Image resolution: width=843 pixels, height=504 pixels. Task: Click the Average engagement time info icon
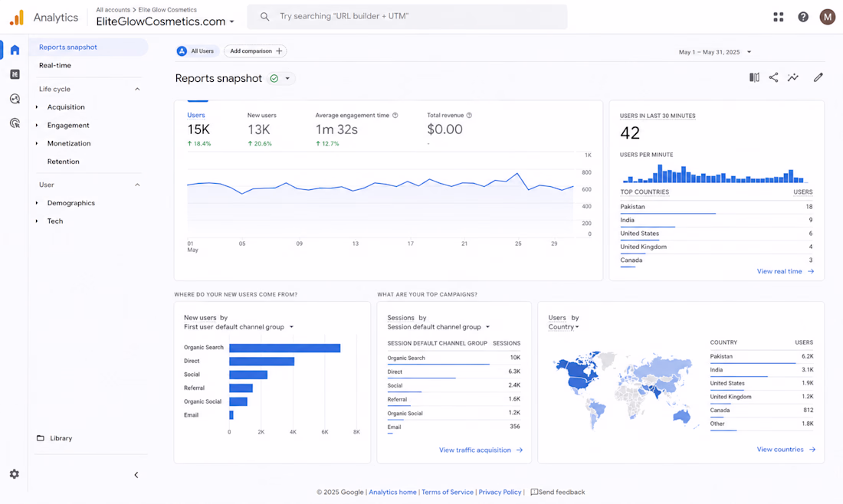click(395, 116)
